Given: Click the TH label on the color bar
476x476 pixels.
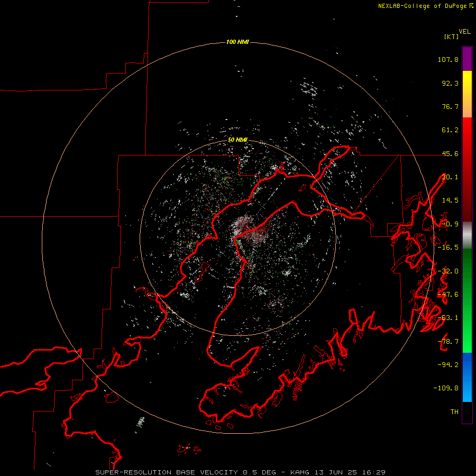Looking at the screenshot, I should [454, 411].
